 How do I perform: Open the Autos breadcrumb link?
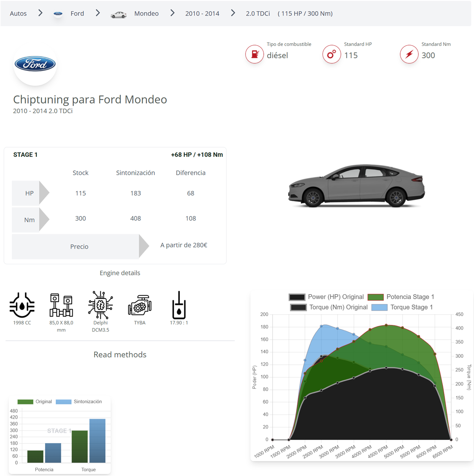click(18, 13)
